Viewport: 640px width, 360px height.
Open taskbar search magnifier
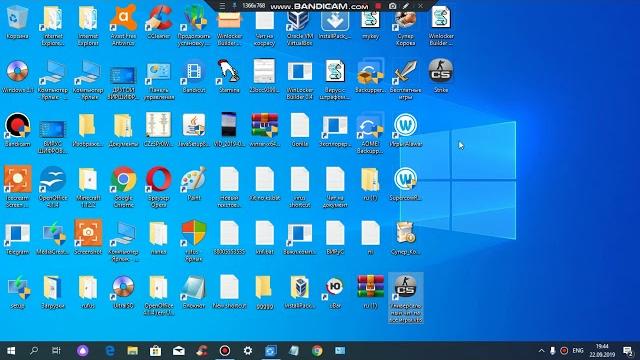point(34,351)
